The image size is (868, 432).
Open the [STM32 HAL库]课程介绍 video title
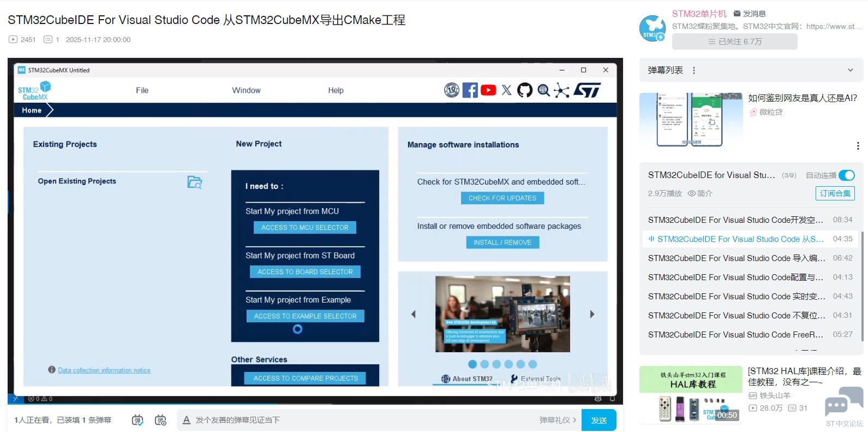[x=805, y=377]
